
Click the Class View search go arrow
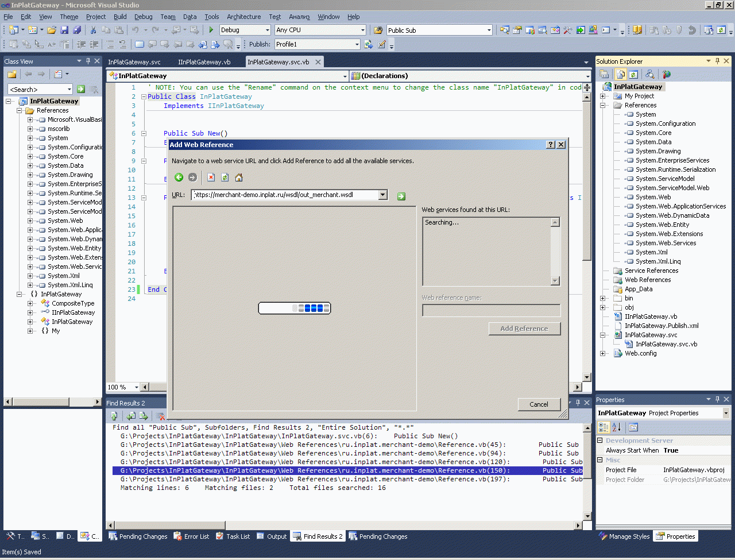click(81, 89)
